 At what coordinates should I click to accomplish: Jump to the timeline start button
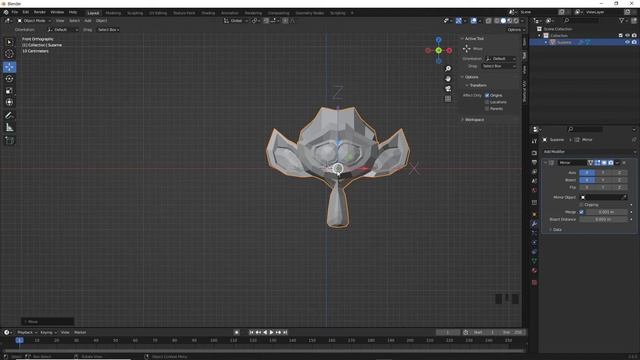tap(251, 332)
